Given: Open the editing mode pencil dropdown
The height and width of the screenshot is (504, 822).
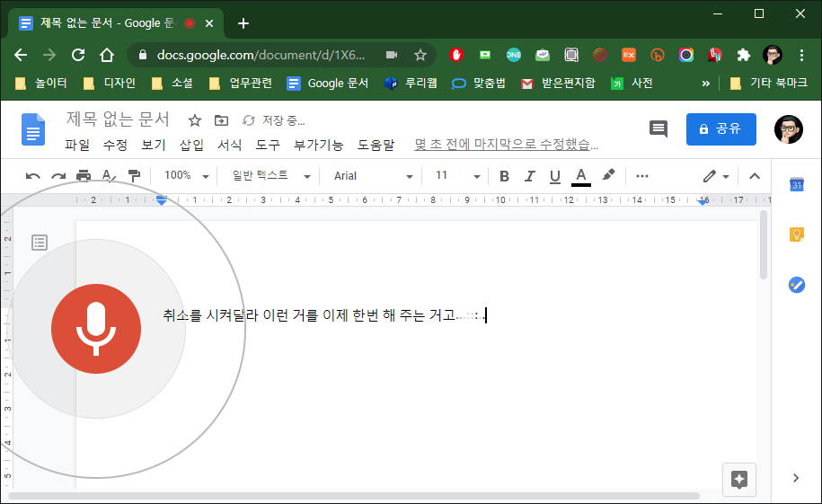Looking at the screenshot, I should point(716,176).
